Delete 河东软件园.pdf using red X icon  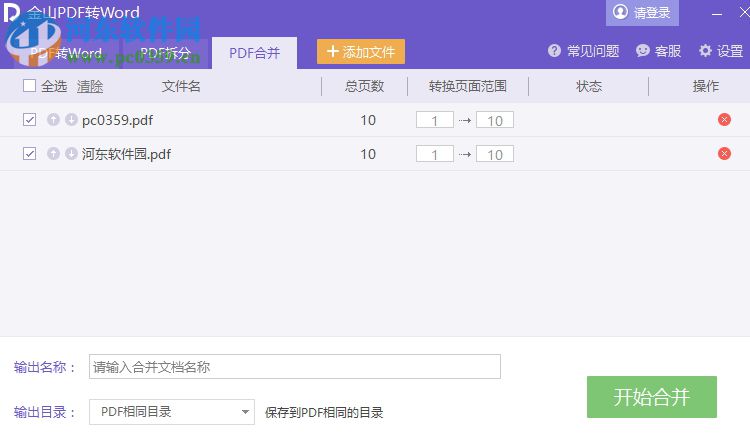click(x=724, y=154)
